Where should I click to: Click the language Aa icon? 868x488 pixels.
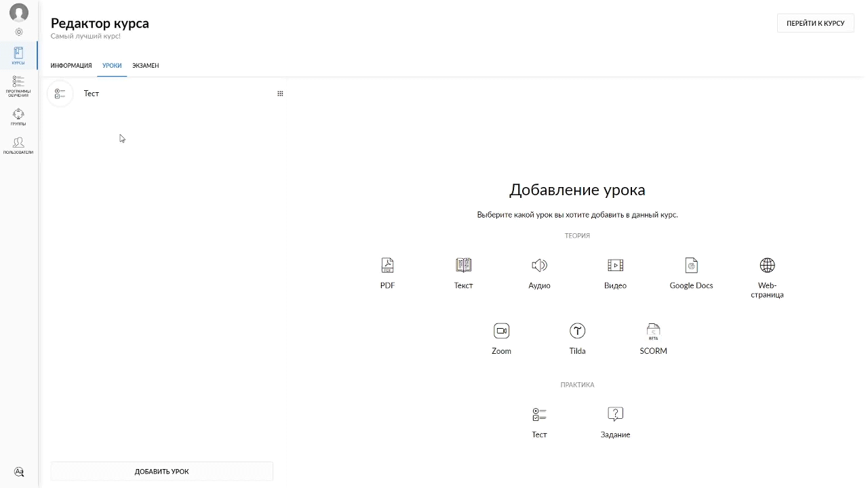coord(19,472)
